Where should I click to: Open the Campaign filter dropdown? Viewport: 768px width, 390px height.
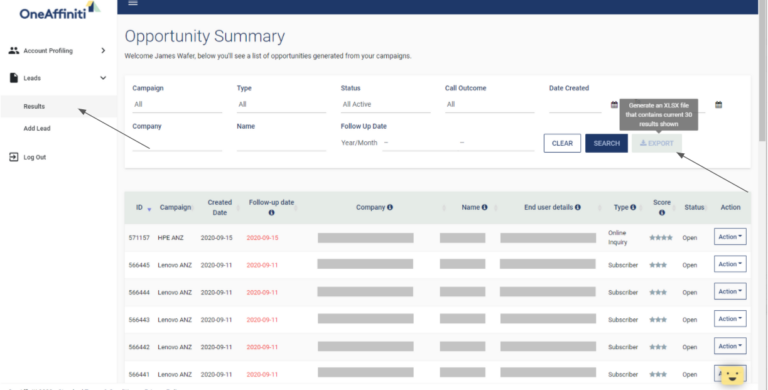177,104
